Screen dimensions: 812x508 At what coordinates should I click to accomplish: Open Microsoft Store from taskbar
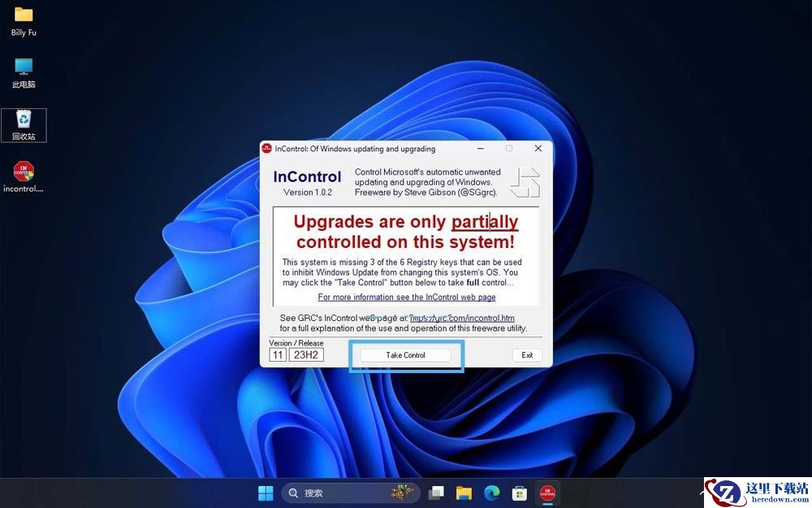click(x=520, y=493)
